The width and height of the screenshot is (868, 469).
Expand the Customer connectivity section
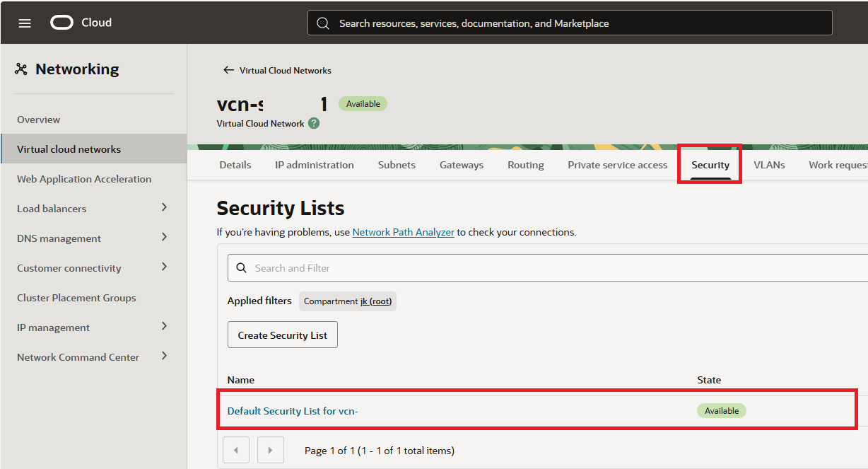click(164, 267)
